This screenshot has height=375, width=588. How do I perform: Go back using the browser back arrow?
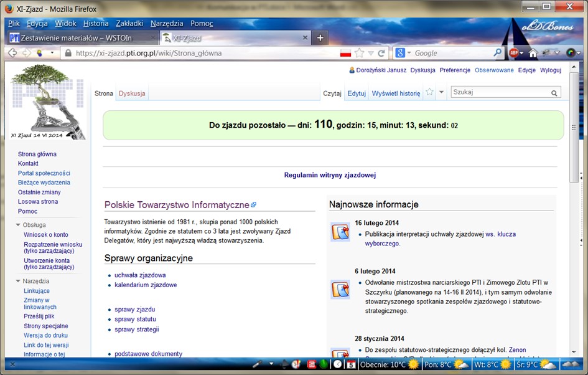[x=12, y=53]
